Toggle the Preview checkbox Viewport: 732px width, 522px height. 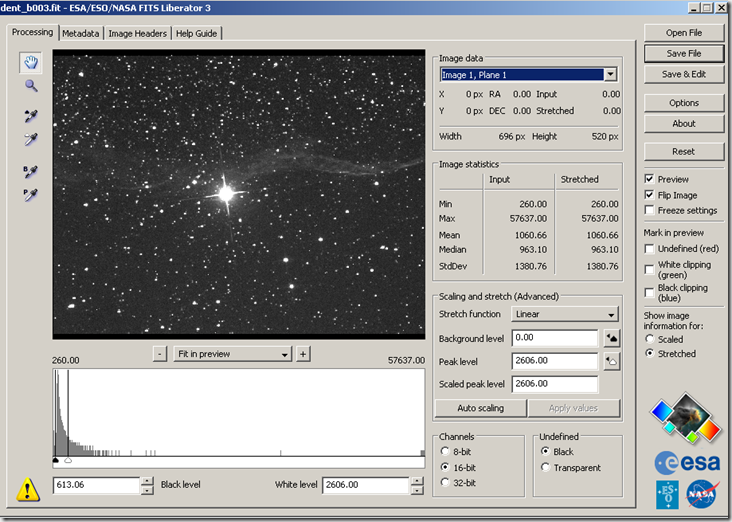click(x=649, y=179)
